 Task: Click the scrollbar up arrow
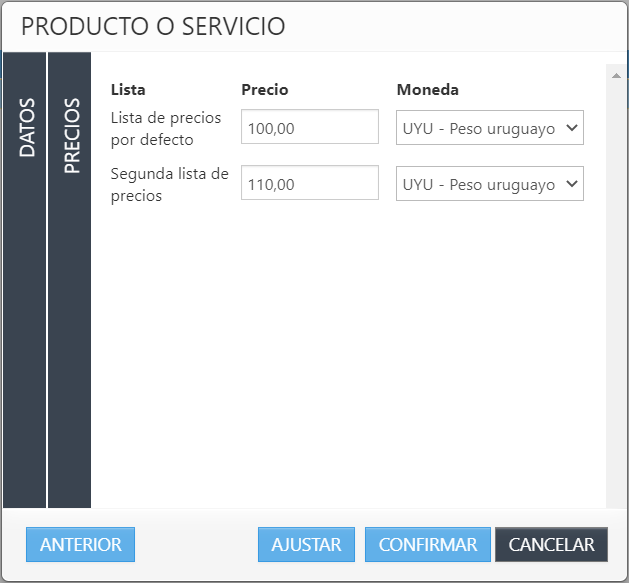pyautogui.click(x=615, y=74)
